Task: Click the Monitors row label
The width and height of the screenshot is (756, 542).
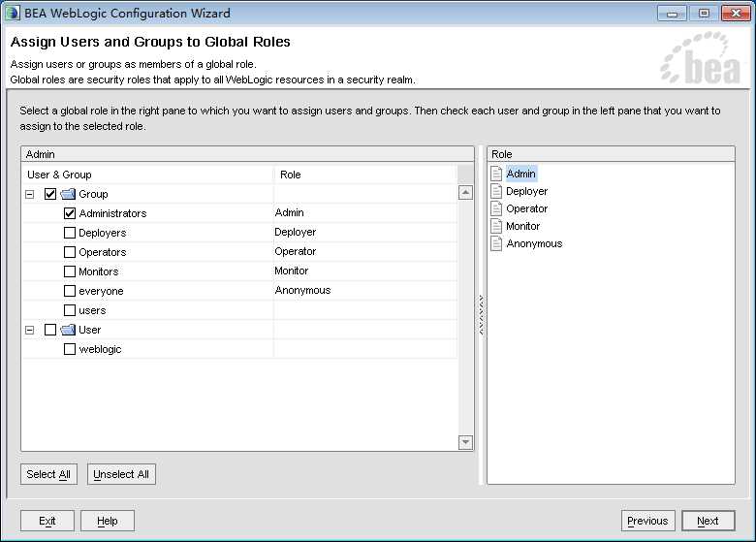Action: pos(98,271)
